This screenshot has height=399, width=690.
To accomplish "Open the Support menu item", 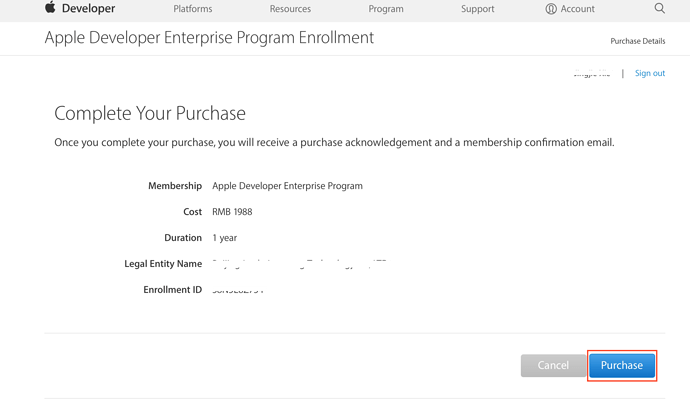I will pos(477,9).
